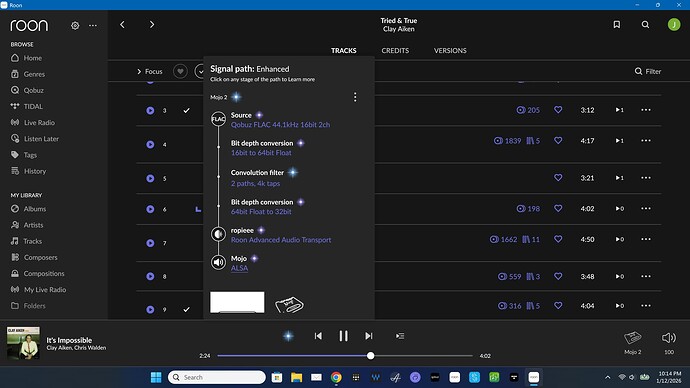The height and width of the screenshot is (388, 690).
Task: Navigate forward with right arrow
Action: [152, 25]
